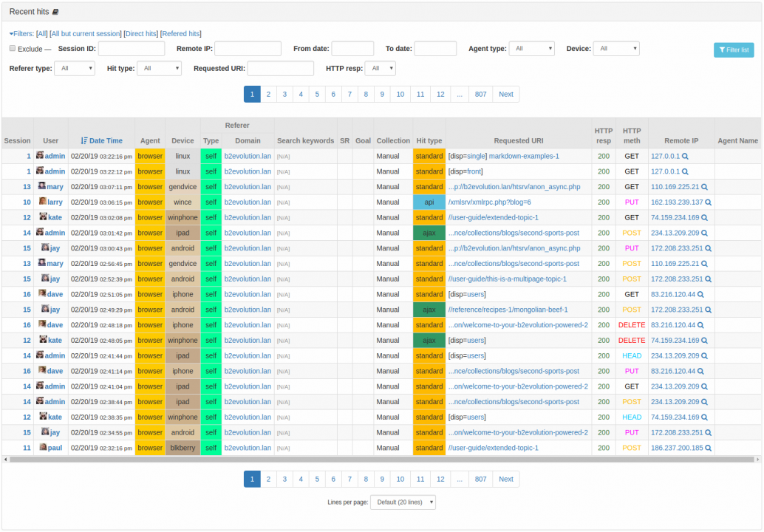The image size is (764, 532).
Task: Tick the Exclude checkbox
Action: click(x=13, y=48)
